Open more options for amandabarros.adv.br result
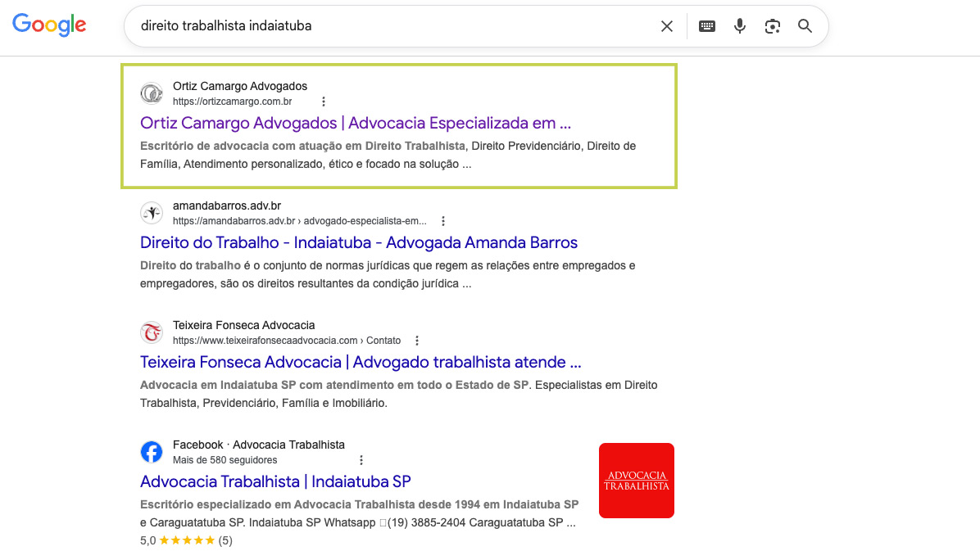Screen dimensions: 980x551 [x=443, y=221]
